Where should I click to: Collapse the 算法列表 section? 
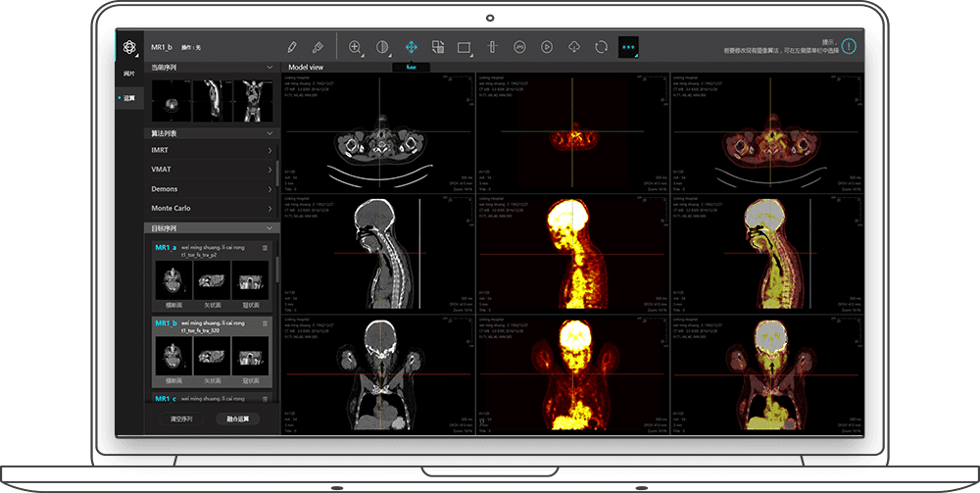(x=270, y=133)
